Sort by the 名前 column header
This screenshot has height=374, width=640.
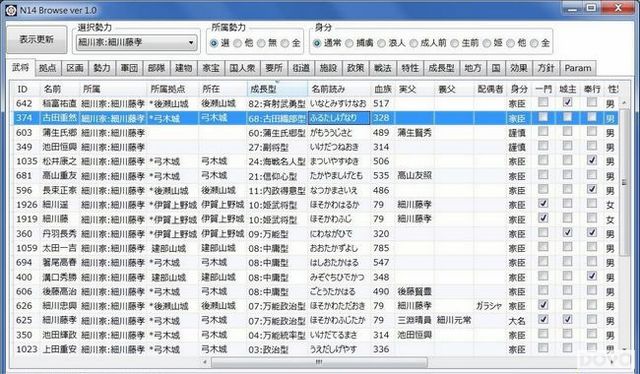click(59, 89)
